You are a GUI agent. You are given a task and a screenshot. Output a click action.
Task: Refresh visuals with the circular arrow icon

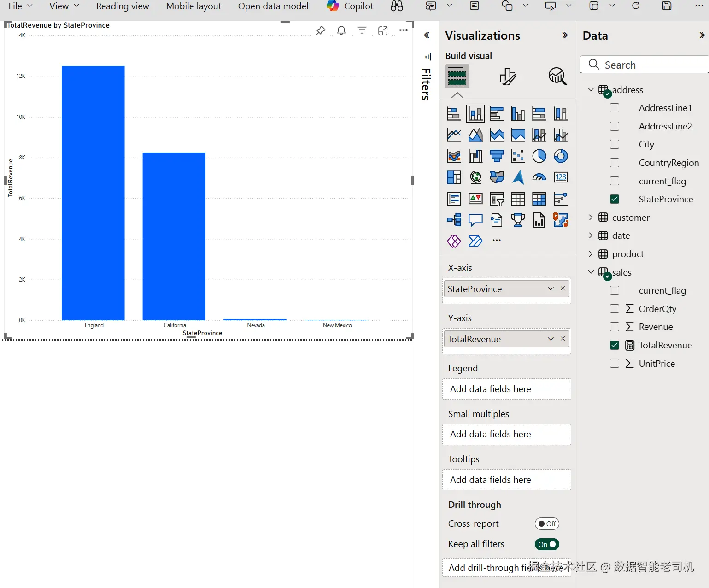coord(636,6)
